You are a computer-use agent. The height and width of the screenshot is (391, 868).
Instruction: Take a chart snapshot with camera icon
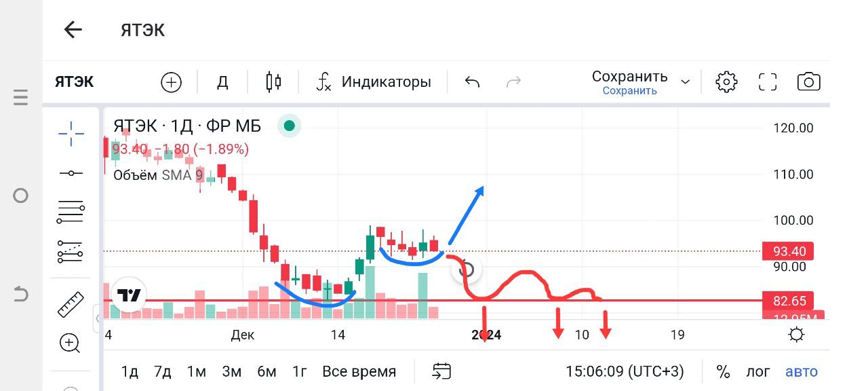pos(808,82)
